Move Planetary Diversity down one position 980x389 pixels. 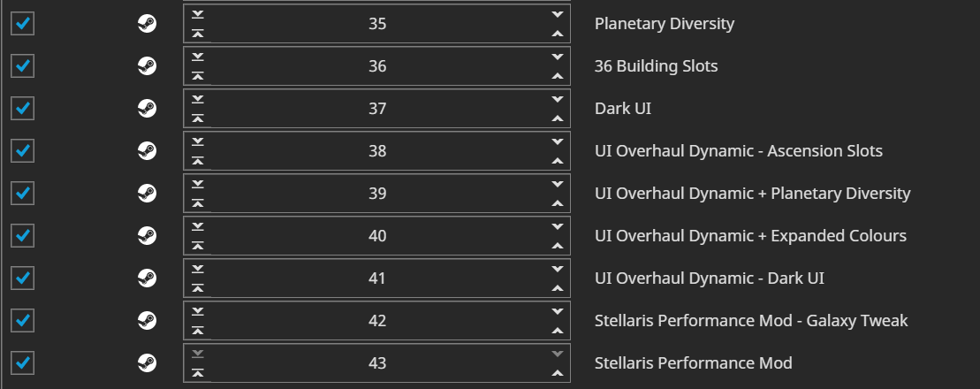coord(558,14)
